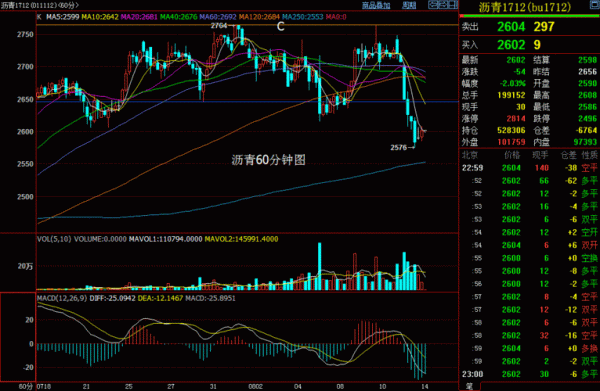This screenshot has height=391, width=600.
Task: Click the middle window-layout icon above chart
Action: [443, 5]
